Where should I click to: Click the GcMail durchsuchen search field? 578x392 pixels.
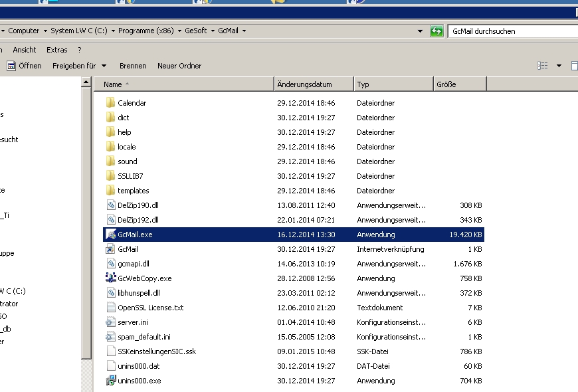[x=512, y=31]
